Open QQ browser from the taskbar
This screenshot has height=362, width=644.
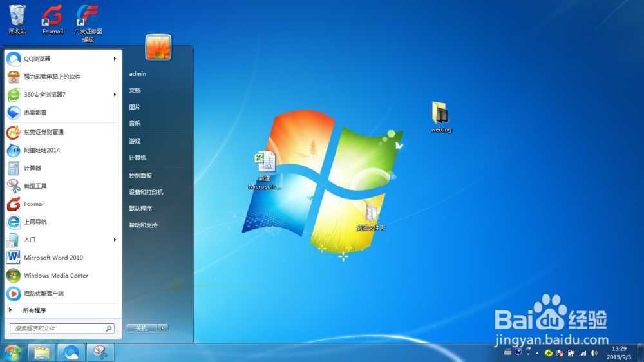[71, 352]
